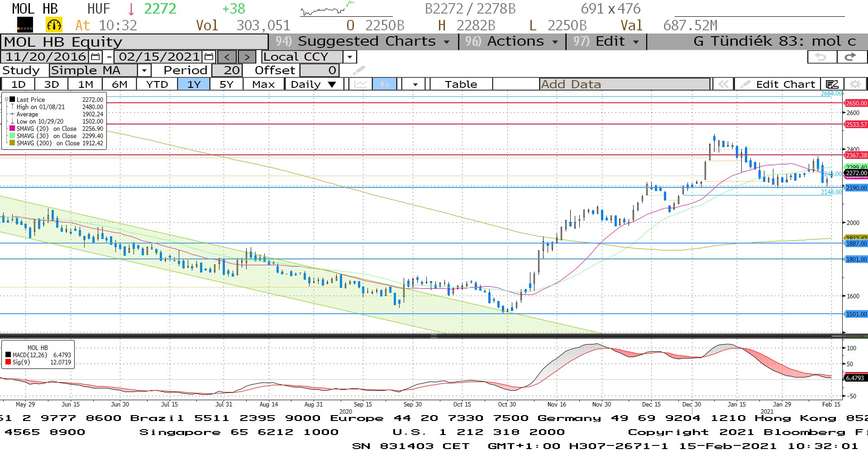Open chart type options dropdown arrow

[415, 84]
